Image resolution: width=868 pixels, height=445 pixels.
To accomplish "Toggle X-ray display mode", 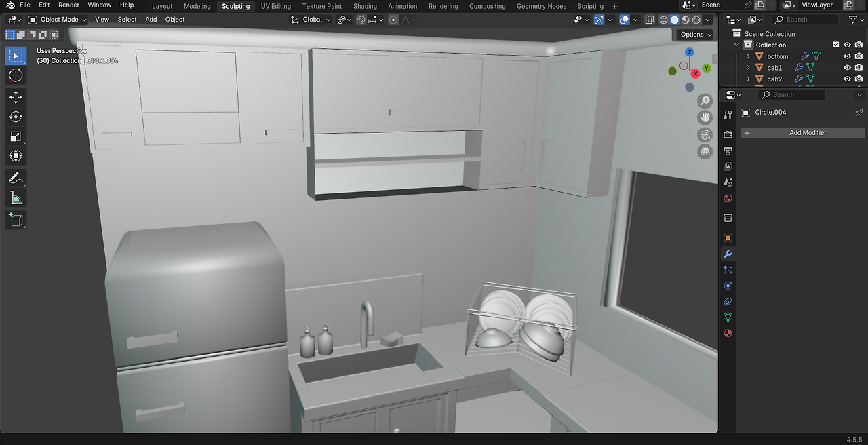I will [x=651, y=20].
